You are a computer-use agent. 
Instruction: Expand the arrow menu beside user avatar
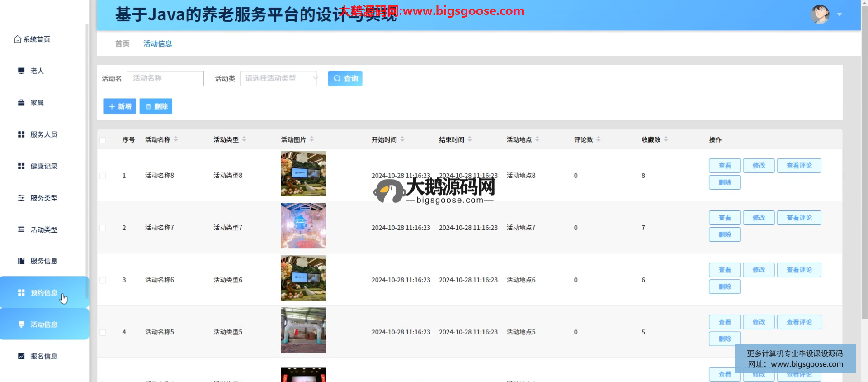[840, 14]
